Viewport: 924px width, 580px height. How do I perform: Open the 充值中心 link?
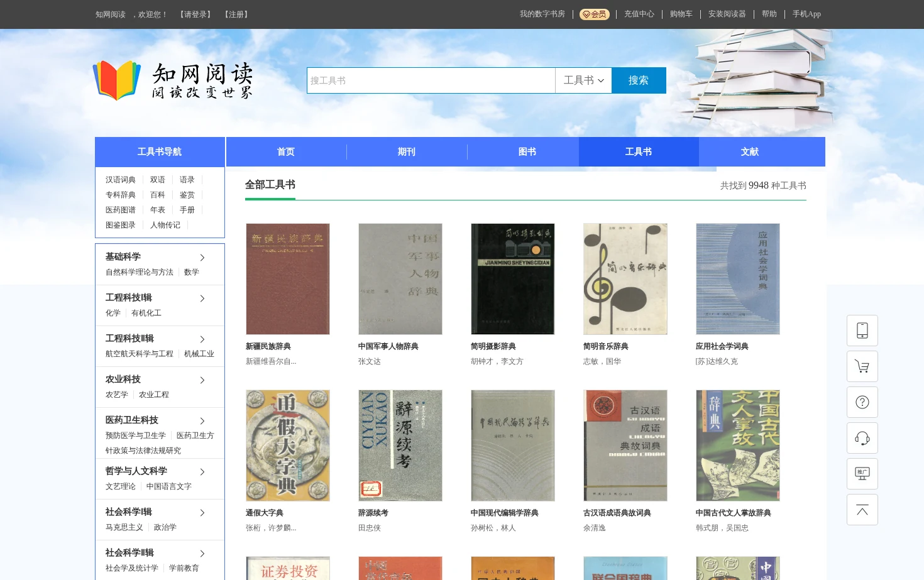click(x=639, y=14)
